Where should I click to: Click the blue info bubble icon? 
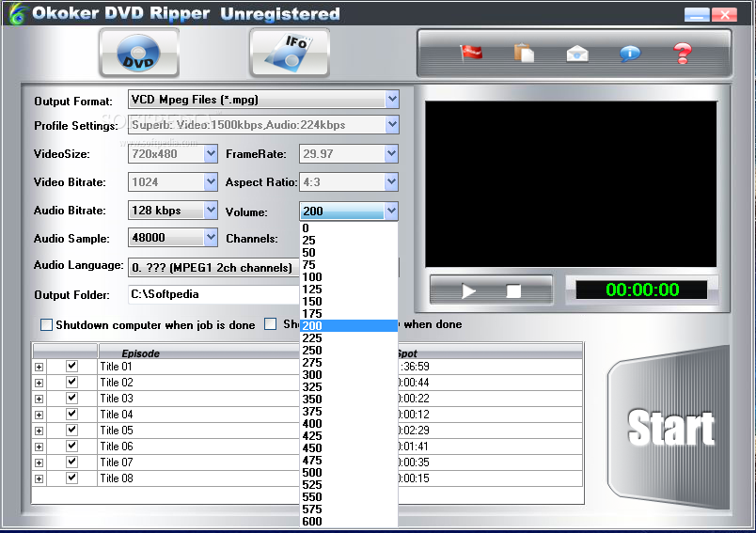[630, 53]
